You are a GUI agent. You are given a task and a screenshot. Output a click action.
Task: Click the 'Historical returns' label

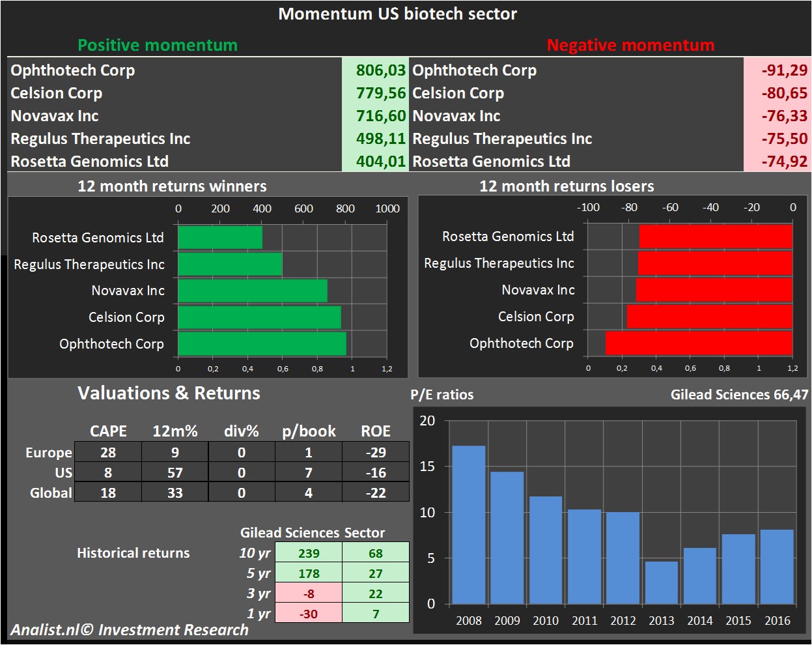(133, 553)
